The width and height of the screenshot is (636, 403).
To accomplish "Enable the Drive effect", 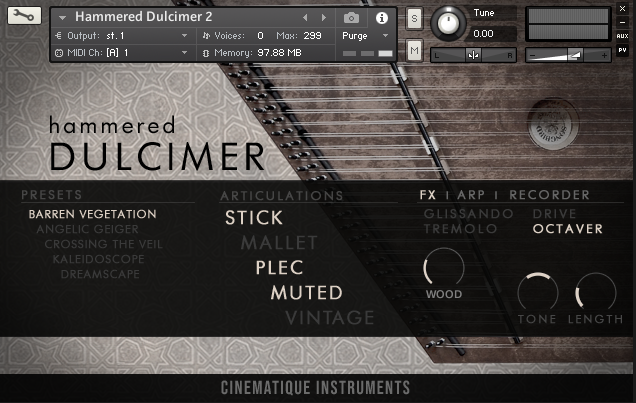I will tap(554, 214).
